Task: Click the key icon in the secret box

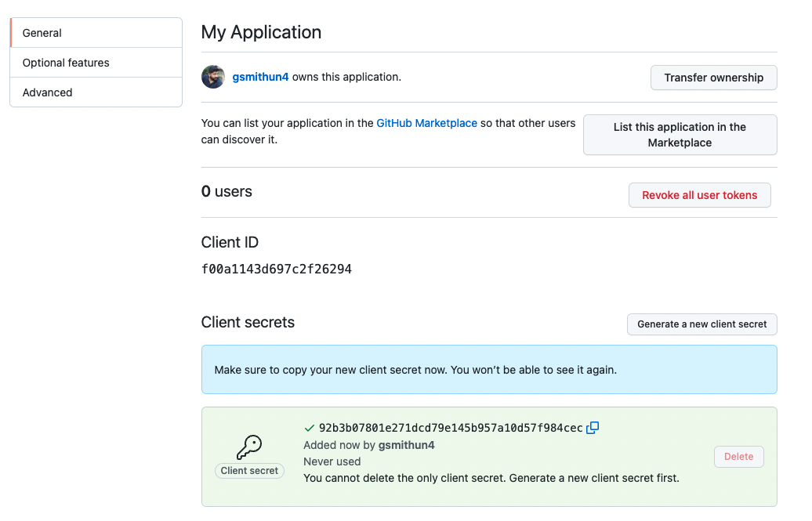Action: point(249,447)
